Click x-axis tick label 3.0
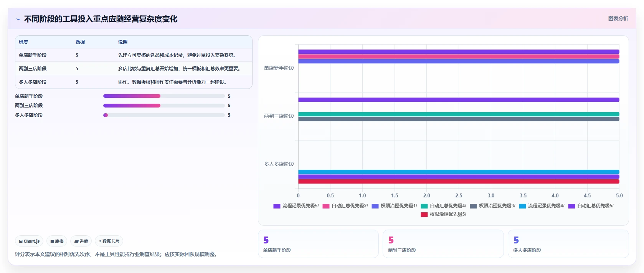 (491, 195)
